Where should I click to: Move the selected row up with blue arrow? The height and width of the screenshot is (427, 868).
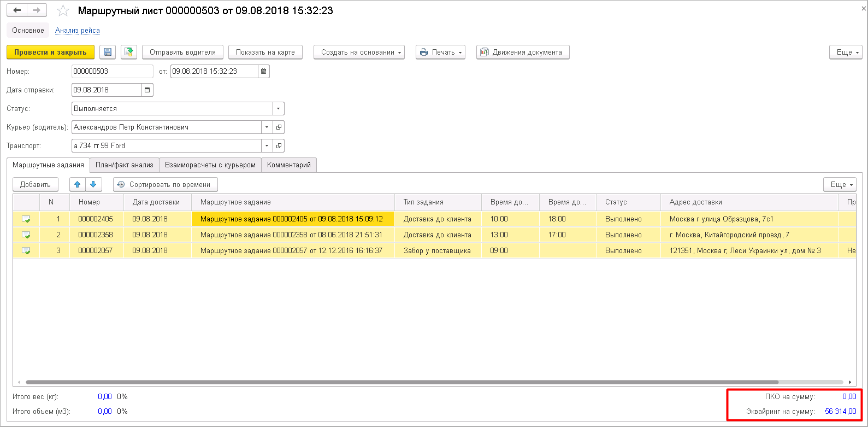(x=78, y=184)
